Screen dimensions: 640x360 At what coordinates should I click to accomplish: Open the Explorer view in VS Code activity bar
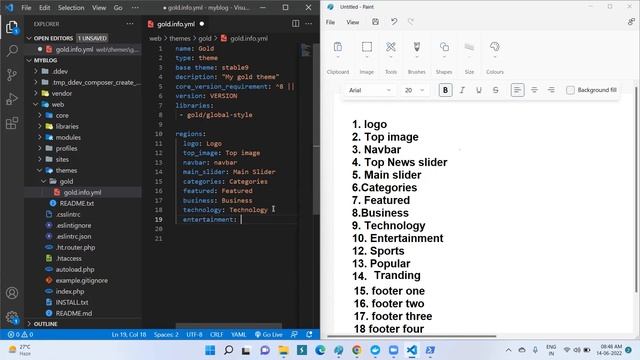coord(12,27)
